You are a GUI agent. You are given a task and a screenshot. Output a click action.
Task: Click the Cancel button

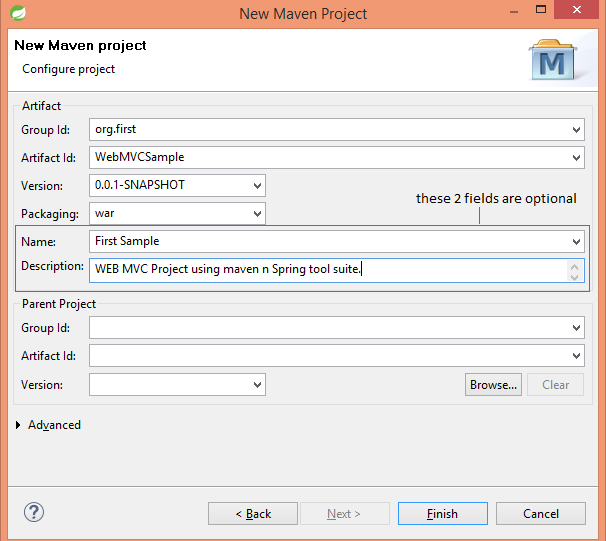541,514
